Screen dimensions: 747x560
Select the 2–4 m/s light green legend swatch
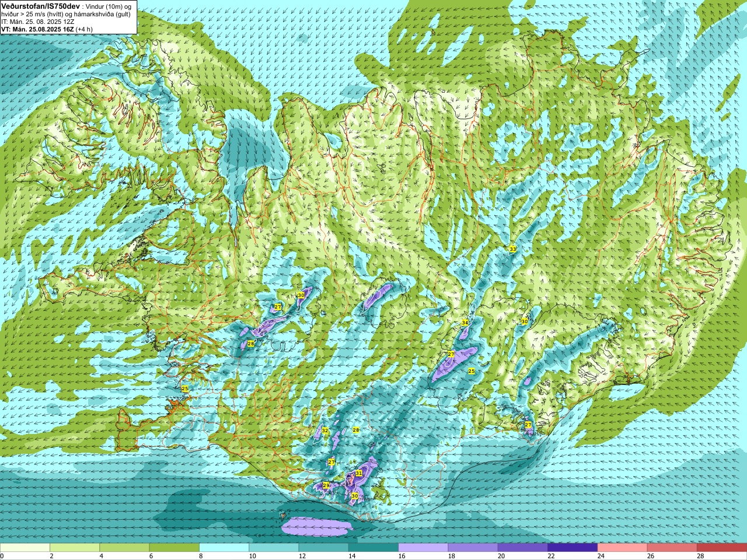(x=75, y=548)
